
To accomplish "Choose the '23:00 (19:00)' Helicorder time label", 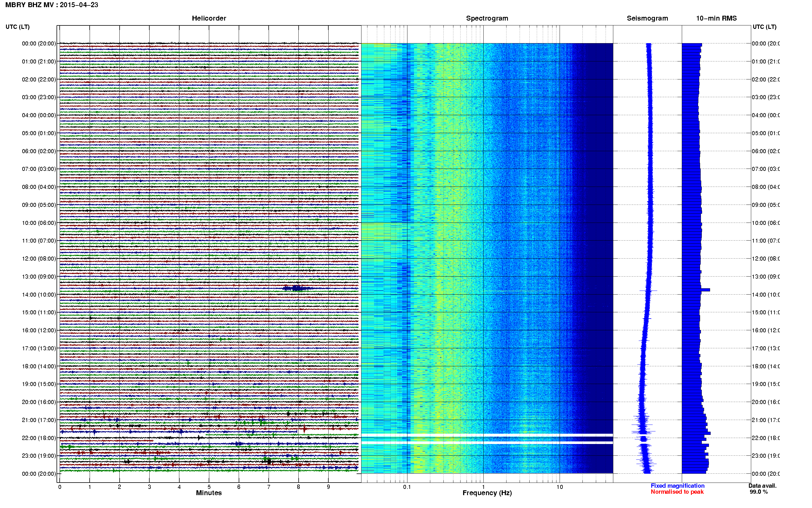I will [x=39, y=456].
